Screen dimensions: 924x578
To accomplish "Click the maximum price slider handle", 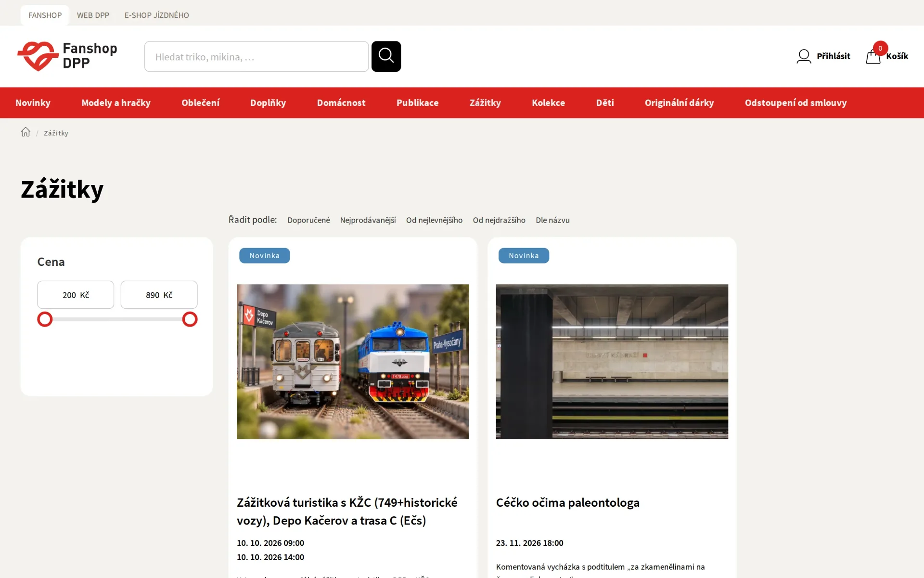I will 190,319.
